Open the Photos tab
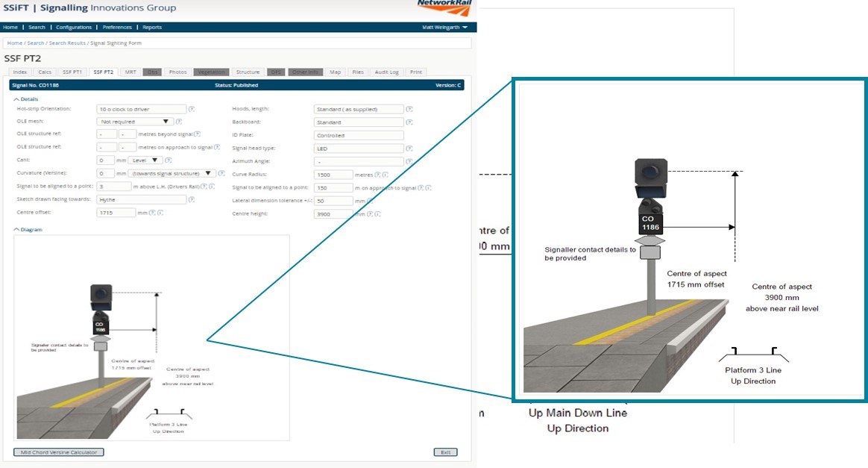Viewport: 868px width, 468px height. (177, 72)
